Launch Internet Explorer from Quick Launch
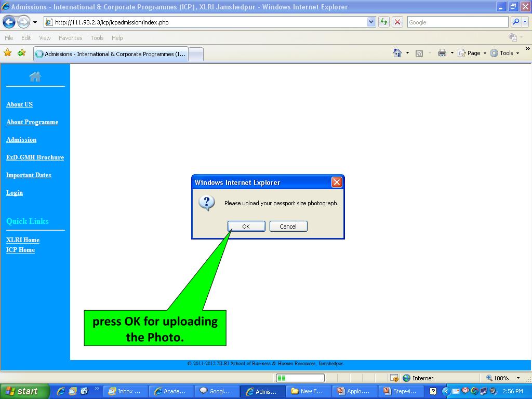Screen dimensions: 532x399 [61, 391]
